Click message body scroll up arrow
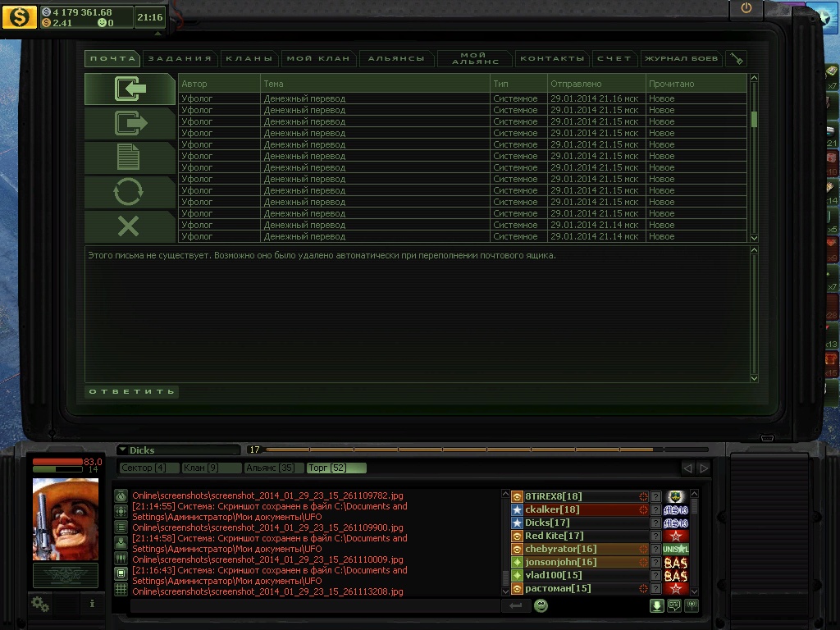The width and height of the screenshot is (840, 630). pos(755,249)
